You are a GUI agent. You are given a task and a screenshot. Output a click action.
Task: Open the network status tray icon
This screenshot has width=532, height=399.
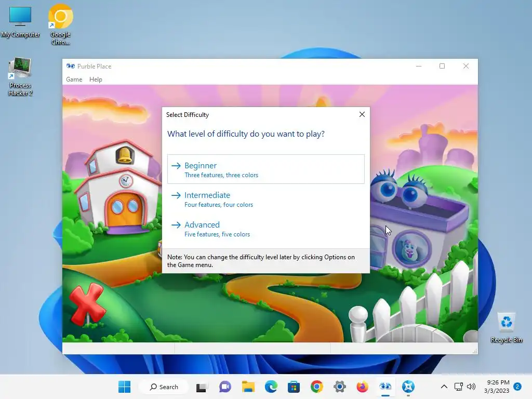(x=458, y=387)
